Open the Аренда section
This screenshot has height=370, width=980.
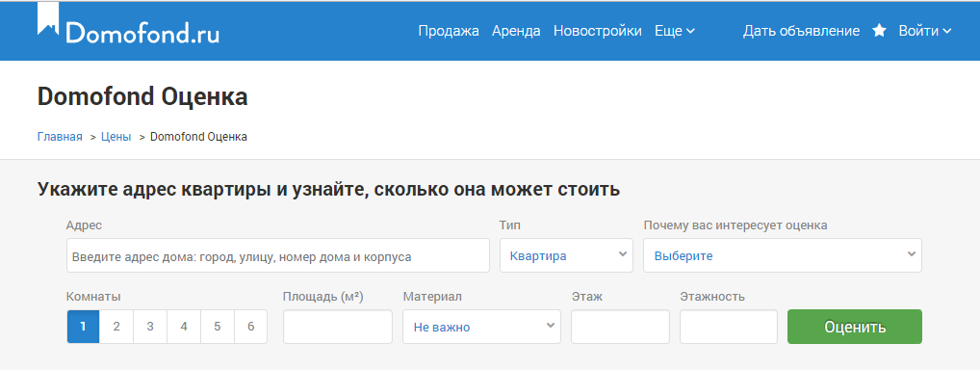click(516, 31)
